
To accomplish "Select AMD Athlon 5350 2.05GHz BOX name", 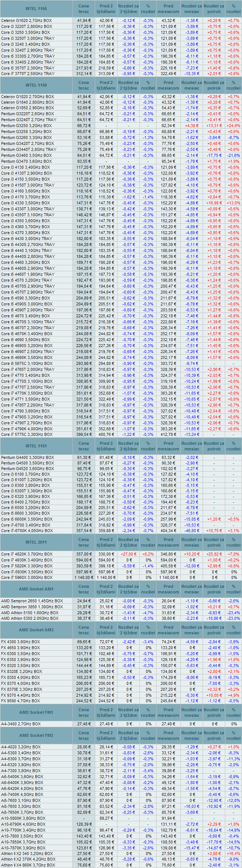I will [30, 618].
